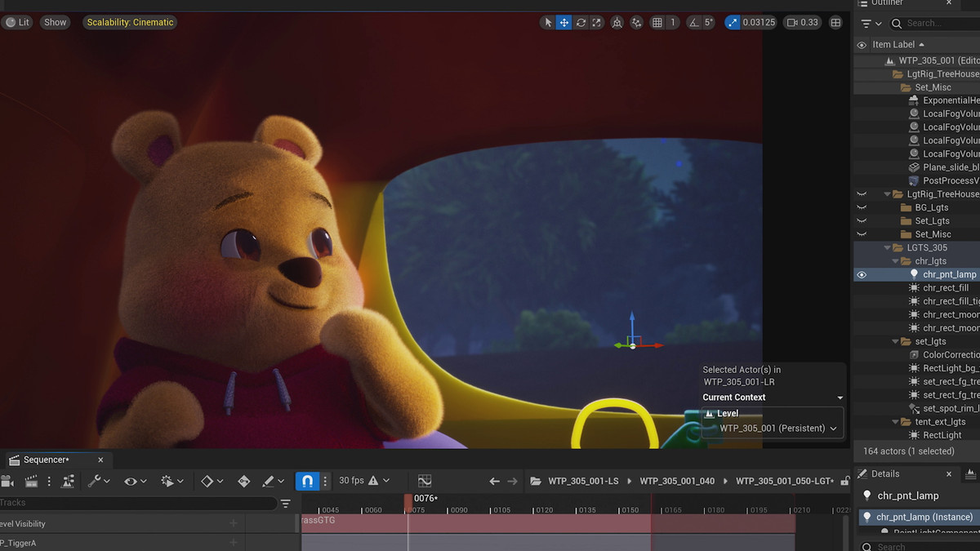Click Scalability: Cinematic warning button
The width and height of the screenshot is (980, 551).
point(131,22)
